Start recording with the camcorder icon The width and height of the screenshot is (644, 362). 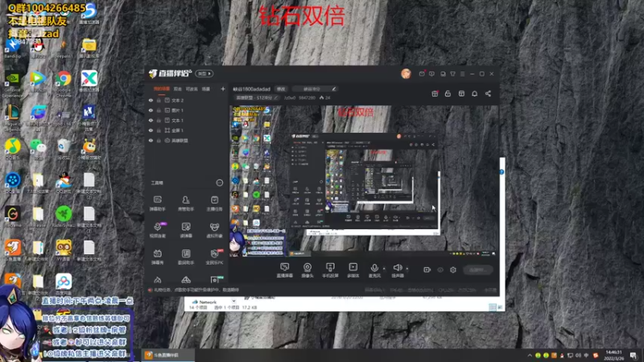pos(427,269)
